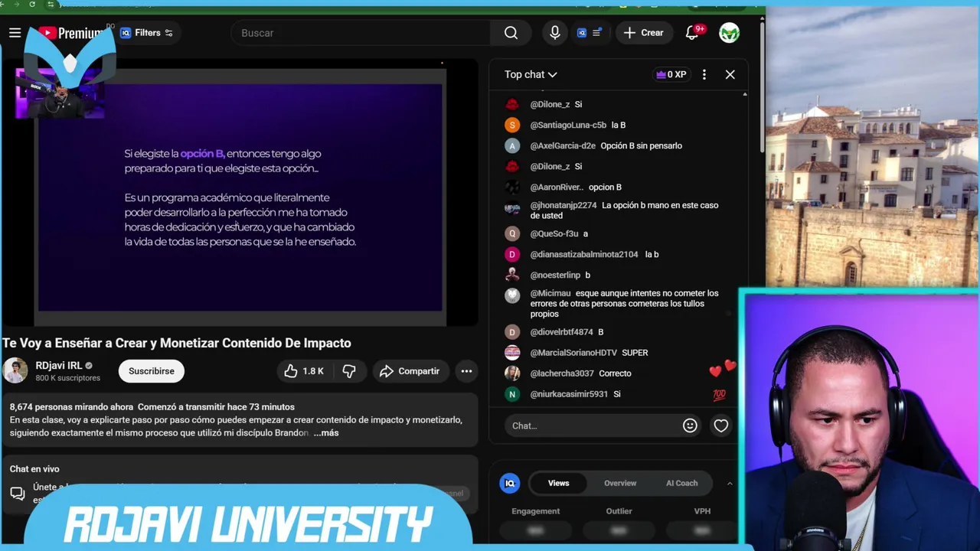This screenshot has height=551, width=980.
Task: Click the VPH metric label
Action: click(x=702, y=511)
